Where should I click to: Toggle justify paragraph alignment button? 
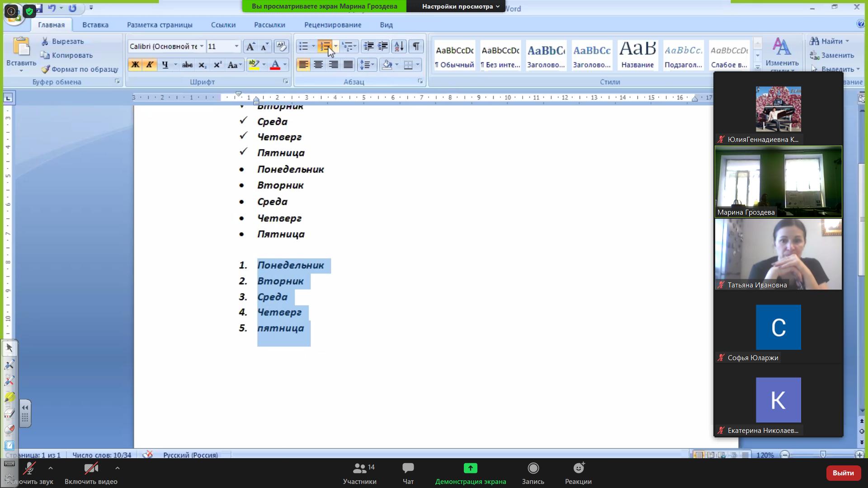348,65
